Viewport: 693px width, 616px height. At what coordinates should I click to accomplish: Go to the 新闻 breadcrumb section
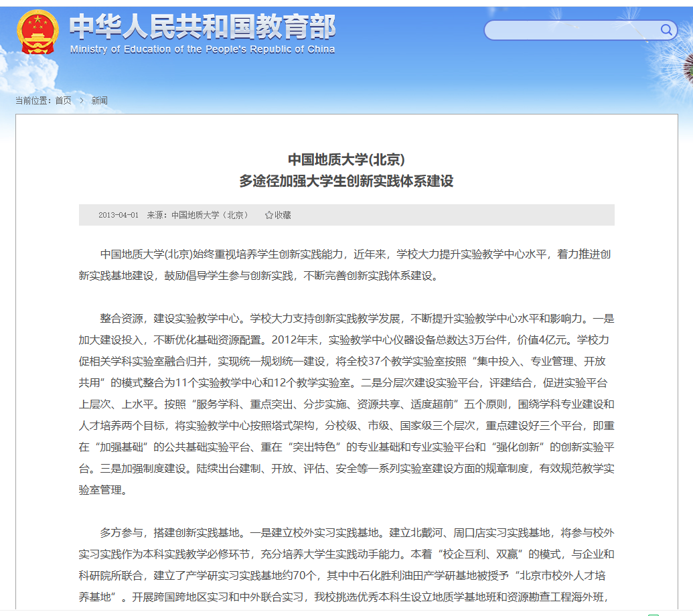pyautogui.click(x=99, y=100)
